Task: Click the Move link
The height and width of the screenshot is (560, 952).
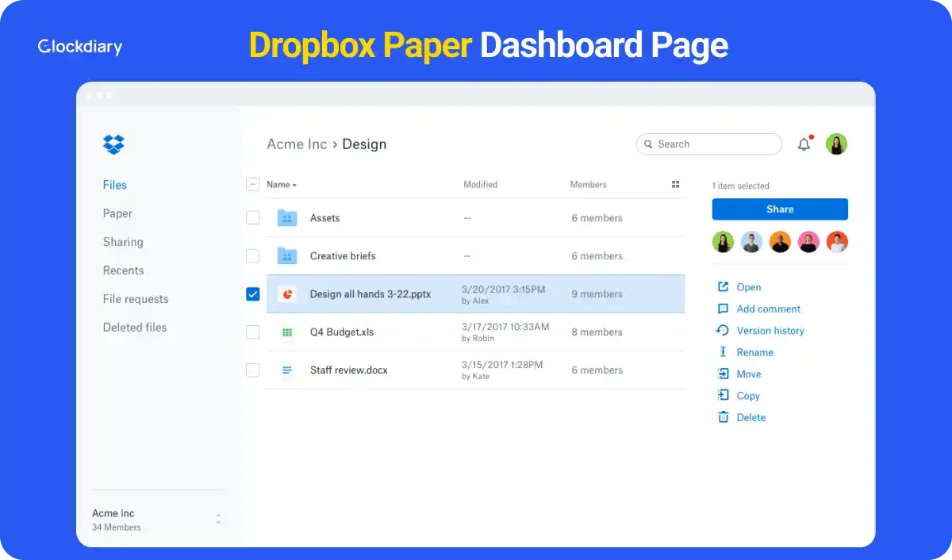Action: (749, 374)
